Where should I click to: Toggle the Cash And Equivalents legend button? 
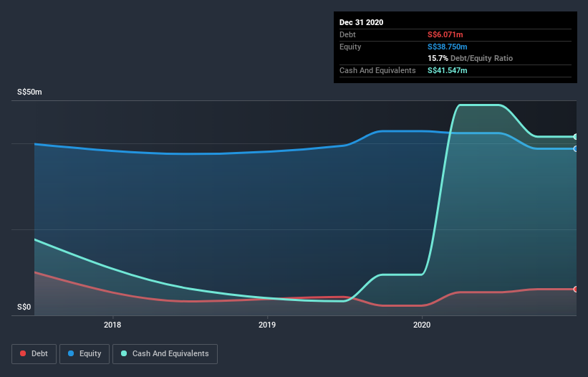(165, 354)
